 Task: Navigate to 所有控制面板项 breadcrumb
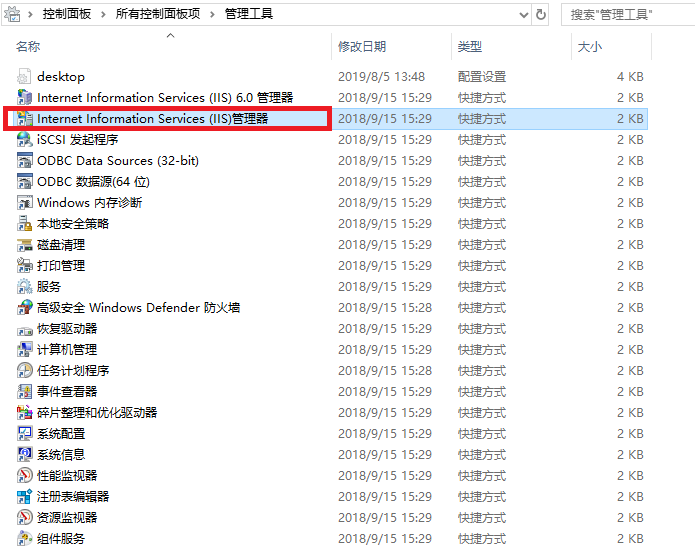(157, 14)
